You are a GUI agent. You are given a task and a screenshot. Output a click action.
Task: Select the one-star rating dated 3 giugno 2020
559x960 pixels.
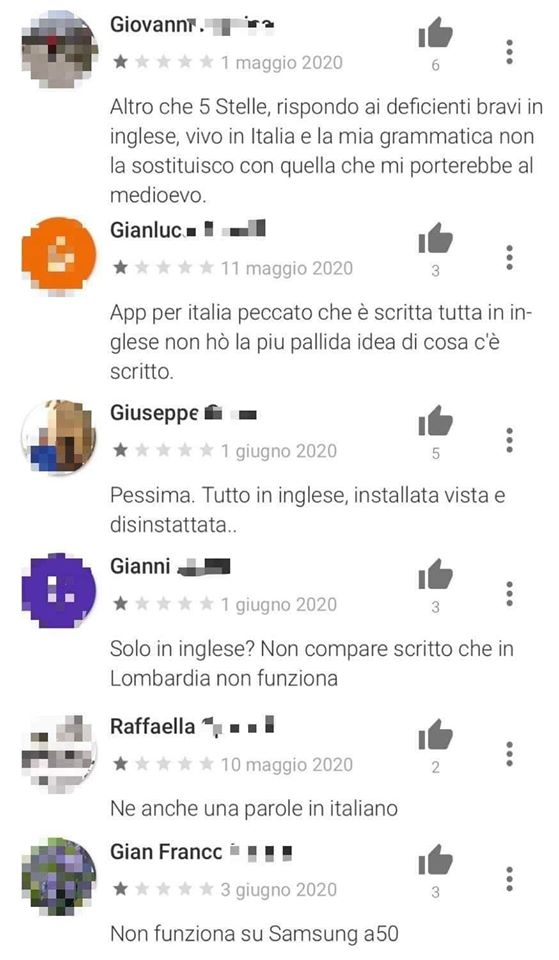163,890
